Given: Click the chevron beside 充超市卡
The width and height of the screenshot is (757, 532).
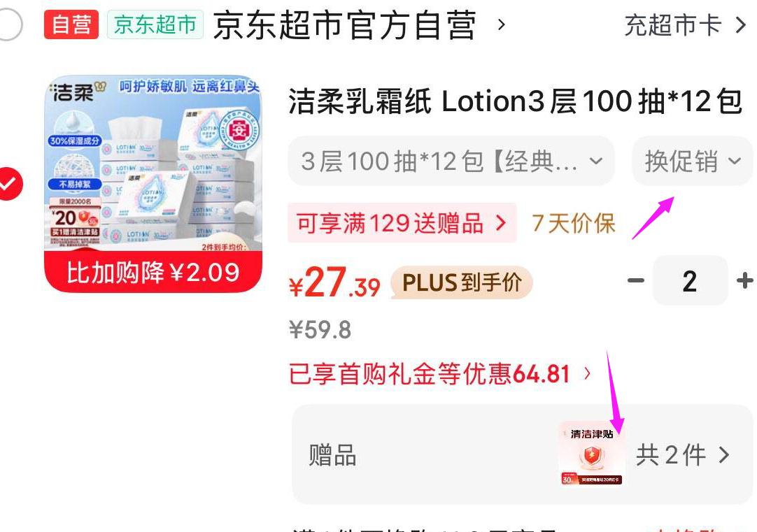Looking at the screenshot, I should click(x=741, y=25).
